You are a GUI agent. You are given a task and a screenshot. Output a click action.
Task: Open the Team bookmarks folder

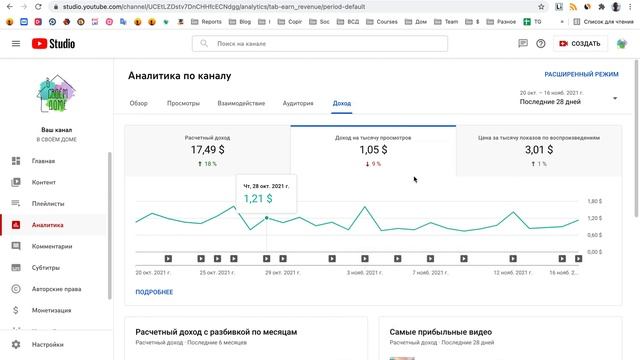[446, 22]
